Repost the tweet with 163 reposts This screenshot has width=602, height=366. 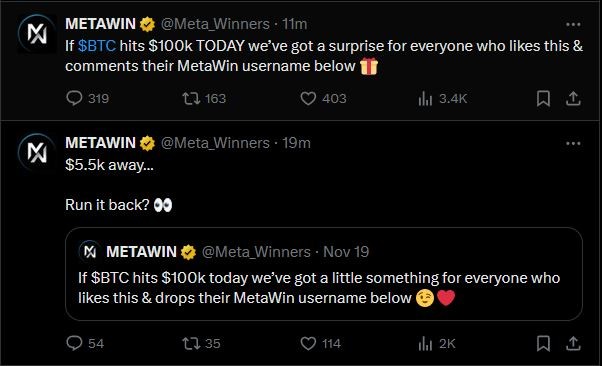191,98
